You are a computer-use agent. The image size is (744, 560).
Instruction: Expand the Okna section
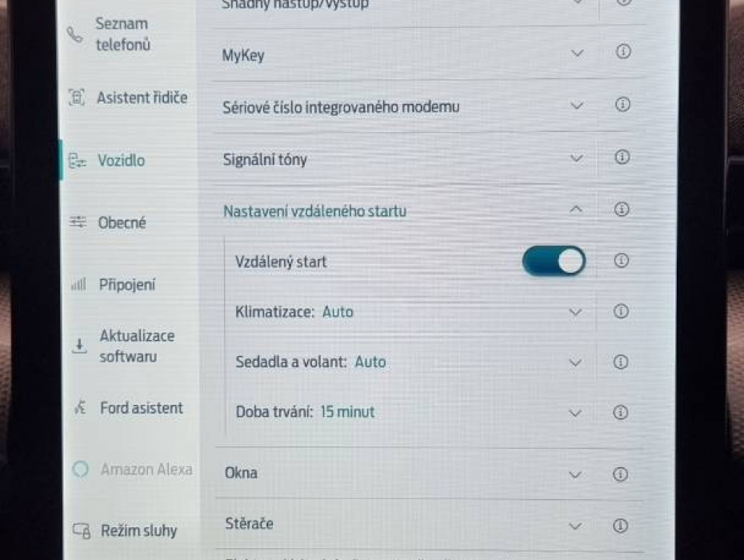tap(574, 474)
